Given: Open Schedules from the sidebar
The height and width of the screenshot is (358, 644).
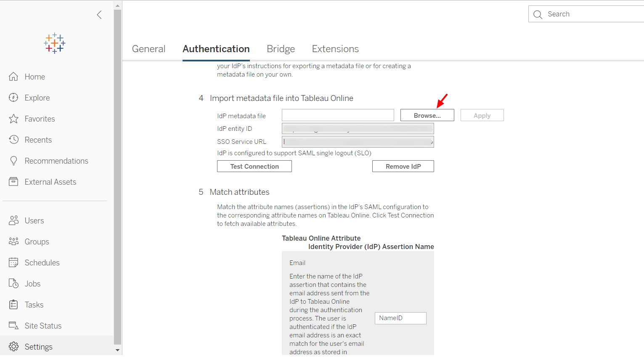Looking at the screenshot, I should 42,263.
